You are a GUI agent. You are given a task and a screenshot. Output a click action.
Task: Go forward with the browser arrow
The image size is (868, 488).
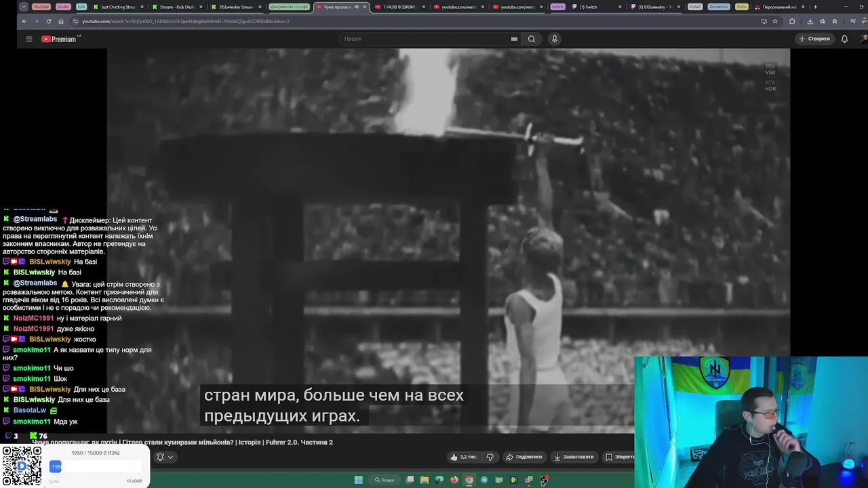pyautogui.click(x=36, y=21)
